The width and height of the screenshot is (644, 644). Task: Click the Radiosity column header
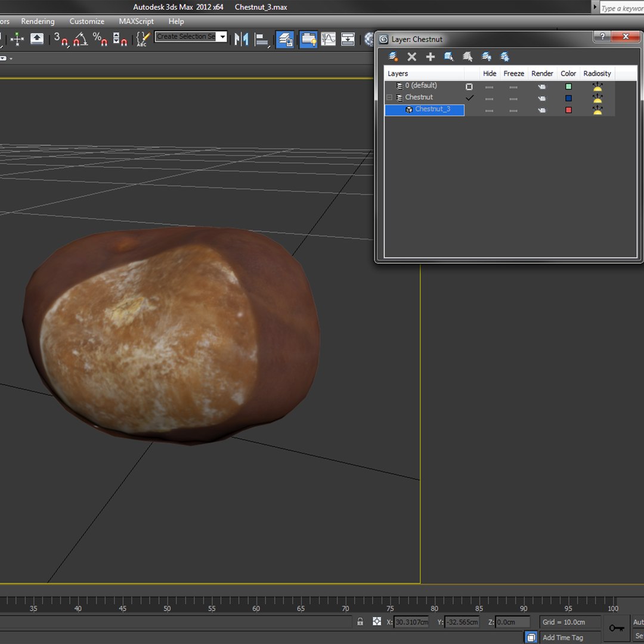(597, 73)
